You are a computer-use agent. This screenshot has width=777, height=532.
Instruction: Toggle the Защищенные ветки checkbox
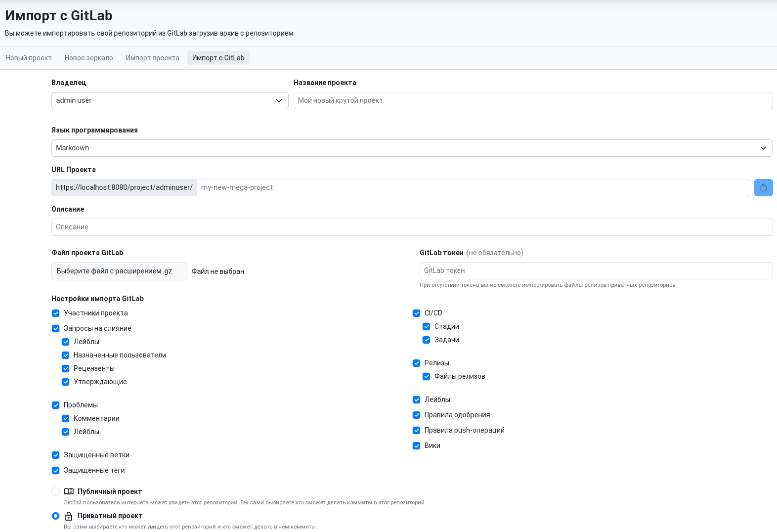56,455
